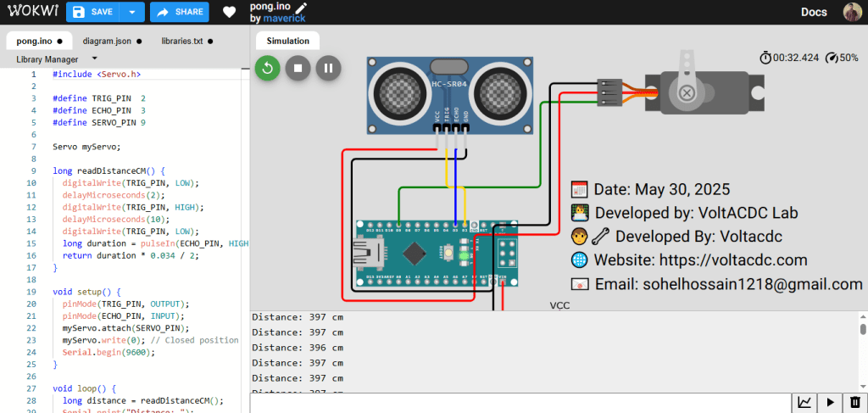Image resolution: width=868 pixels, height=413 pixels.
Task: Click line 24 Serial.begin(9600)
Action: pos(109,352)
